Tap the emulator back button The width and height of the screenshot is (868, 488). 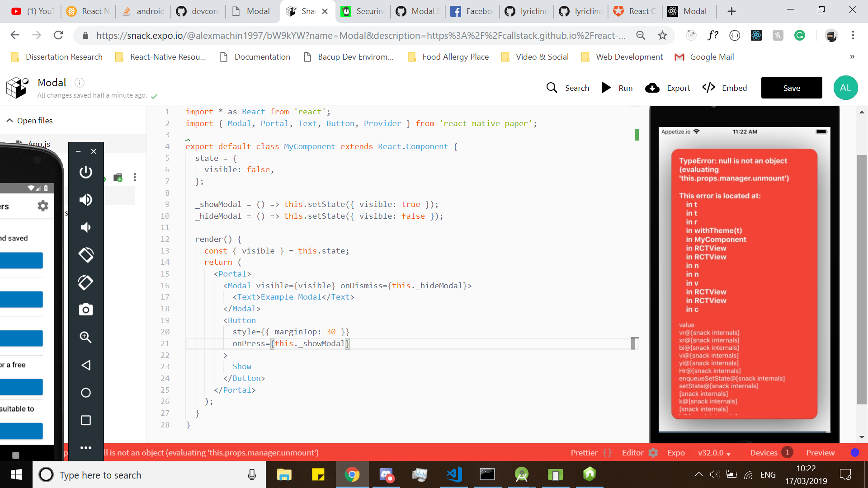click(86, 365)
